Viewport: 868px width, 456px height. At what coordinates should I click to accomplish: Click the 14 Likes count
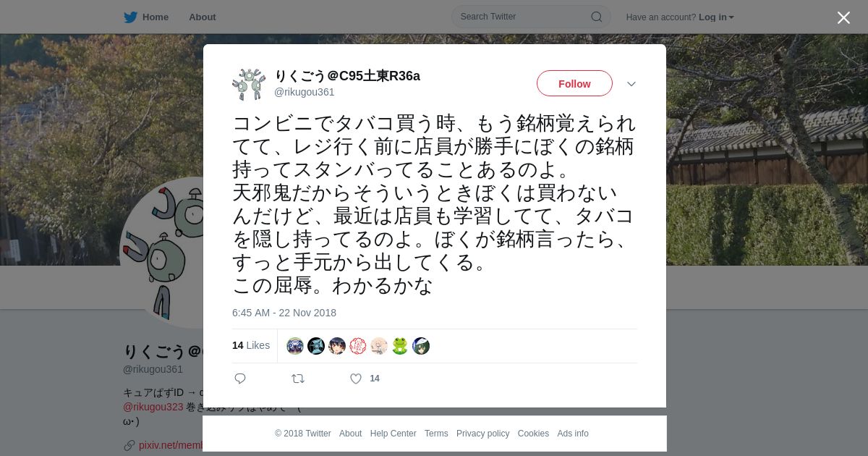click(251, 345)
